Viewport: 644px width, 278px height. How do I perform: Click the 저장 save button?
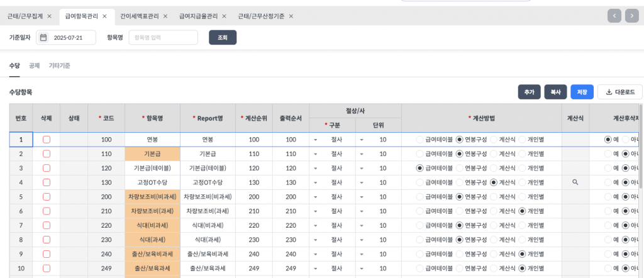tap(582, 92)
